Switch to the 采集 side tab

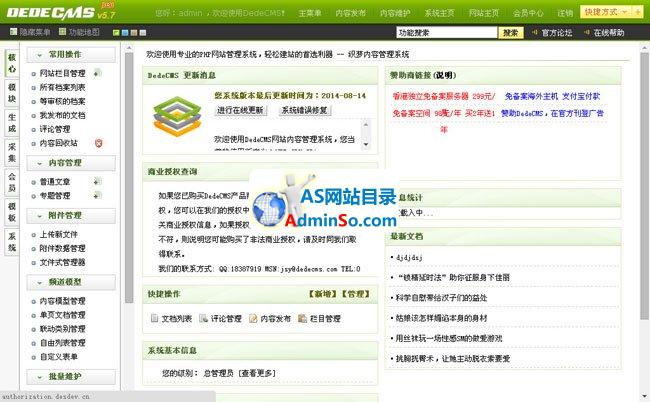pyautogui.click(x=12, y=152)
